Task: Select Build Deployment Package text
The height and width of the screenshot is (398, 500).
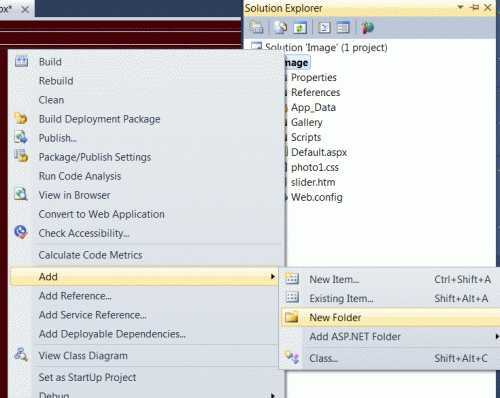Action: (x=100, y=119)
